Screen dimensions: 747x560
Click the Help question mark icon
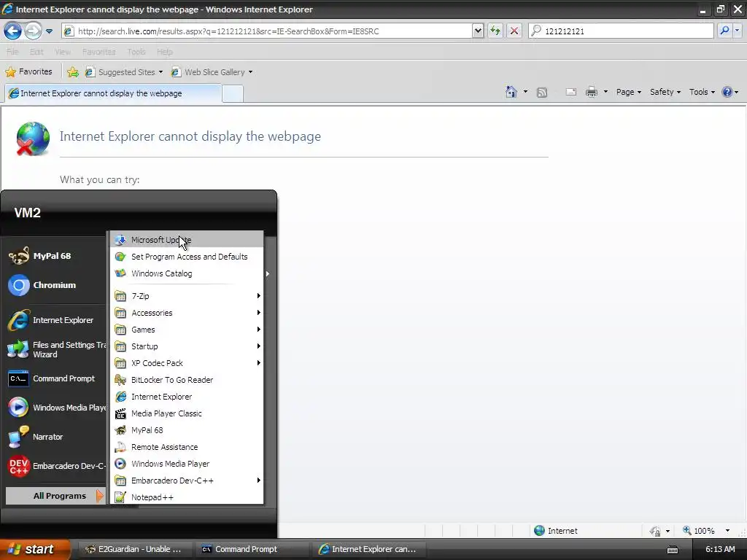(727, 92)
